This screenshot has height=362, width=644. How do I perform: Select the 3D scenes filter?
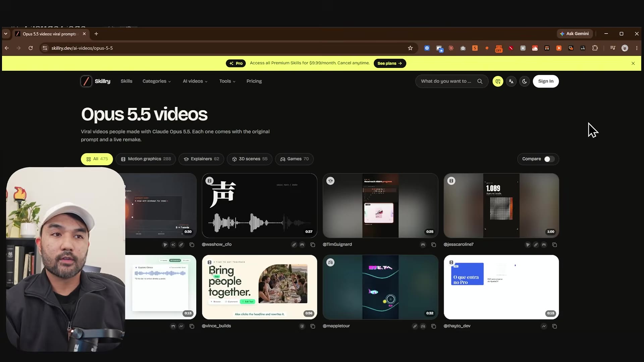click(250, 159)
